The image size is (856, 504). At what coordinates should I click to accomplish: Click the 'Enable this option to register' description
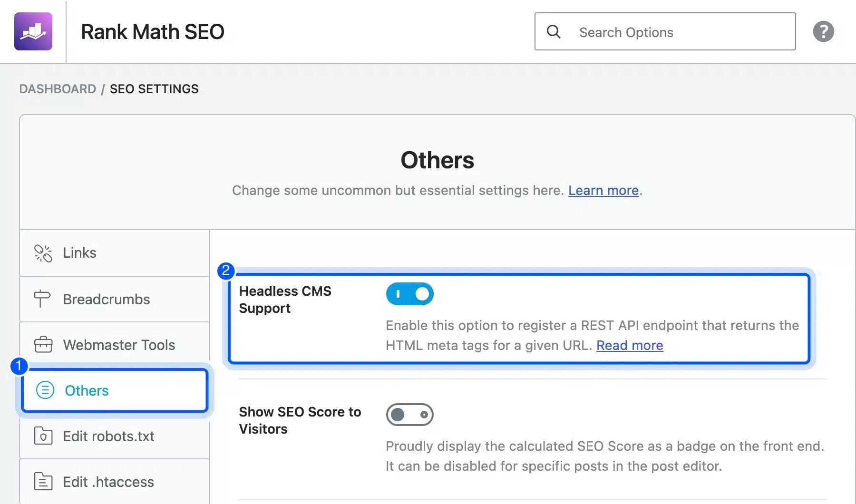click(592, 335)
